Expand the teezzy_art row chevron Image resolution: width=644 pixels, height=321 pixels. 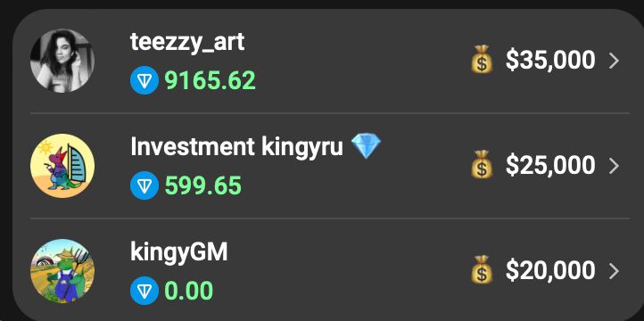tap(614, 61)
